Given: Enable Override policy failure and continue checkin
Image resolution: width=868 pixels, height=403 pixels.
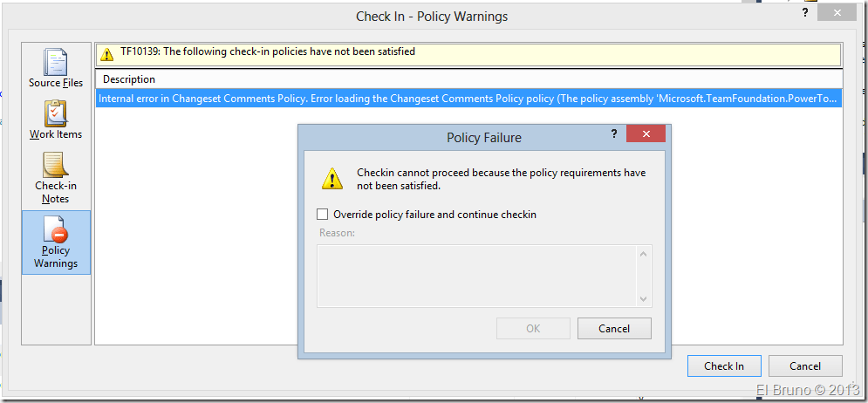Looking at the screenshot, I should 323,215.
